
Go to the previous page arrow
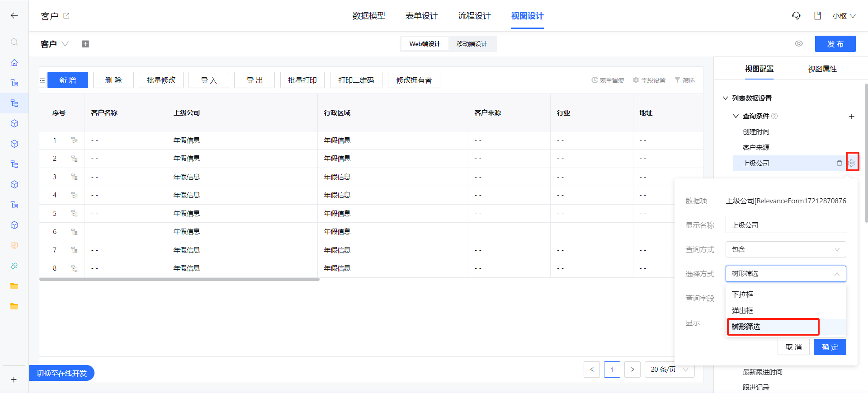pos(592,370)
